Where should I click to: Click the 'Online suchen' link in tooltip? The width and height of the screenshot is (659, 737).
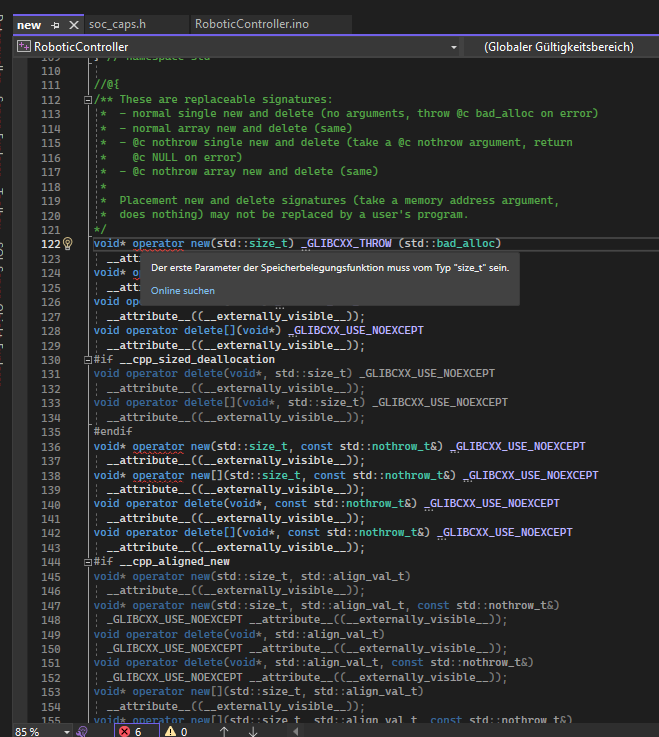182,290
